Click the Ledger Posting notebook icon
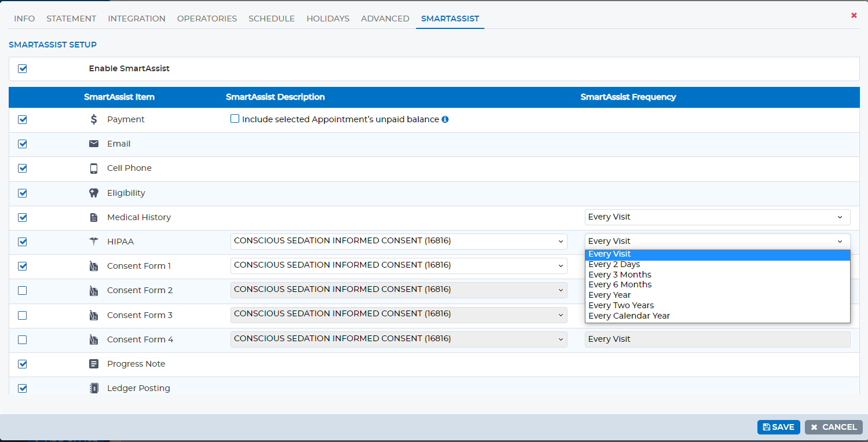Image resolution: width=868 pixels, height=442 pixels. (x=94, y=389)
